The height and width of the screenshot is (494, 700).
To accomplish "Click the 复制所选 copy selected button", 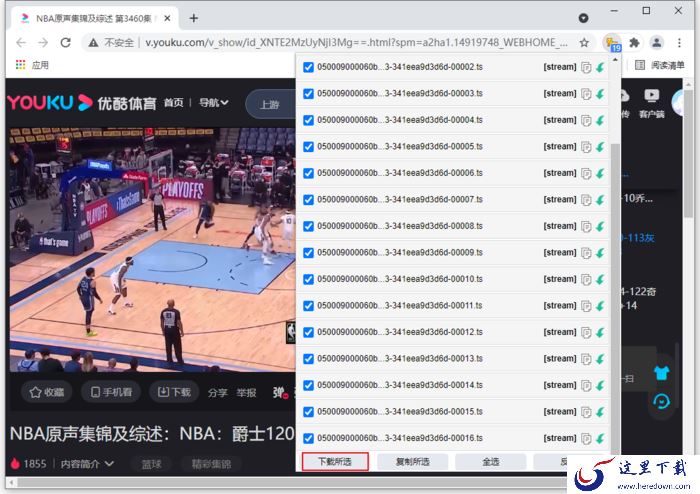I will tap(412, 461).
